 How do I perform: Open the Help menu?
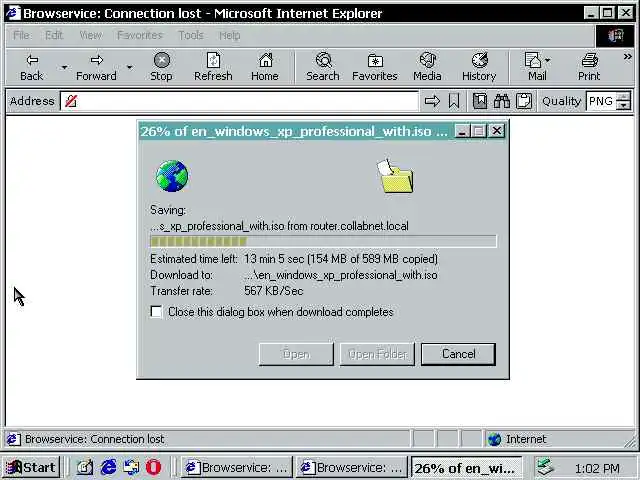230,36
